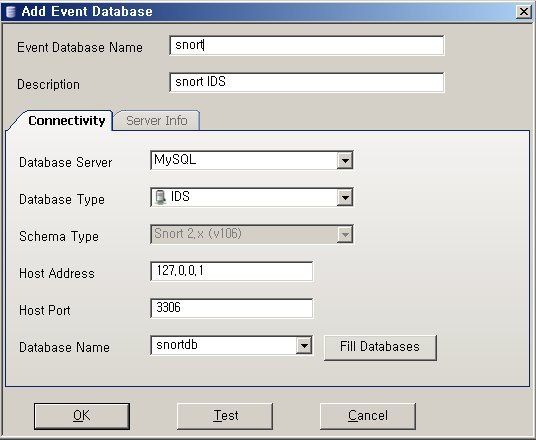Close the Add Event Database dialog
536x440 pixels.
click(x=524, y=12)
